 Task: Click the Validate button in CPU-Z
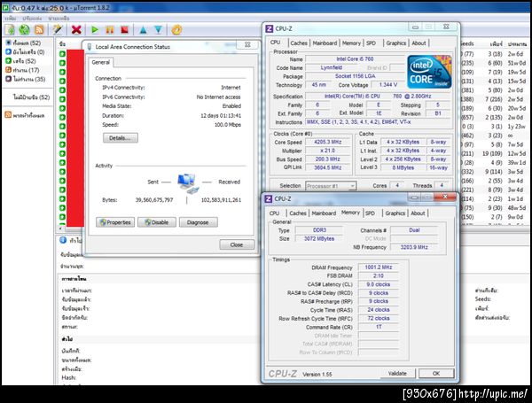pos(397,373)
